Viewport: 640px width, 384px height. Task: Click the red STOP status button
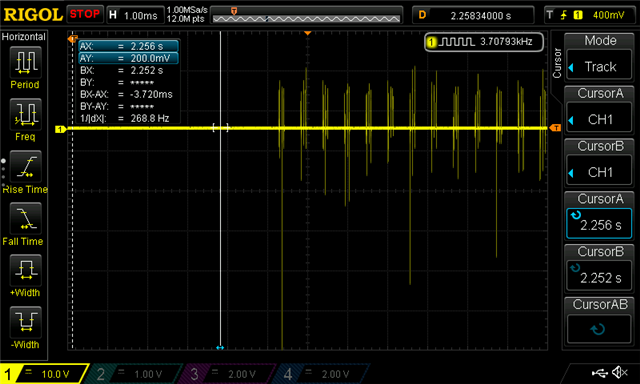pos(84,15)
